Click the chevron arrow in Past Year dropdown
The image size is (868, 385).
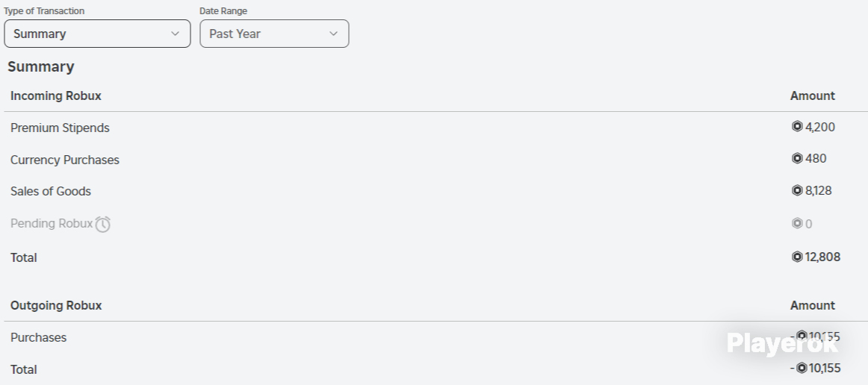coord(333,34)
